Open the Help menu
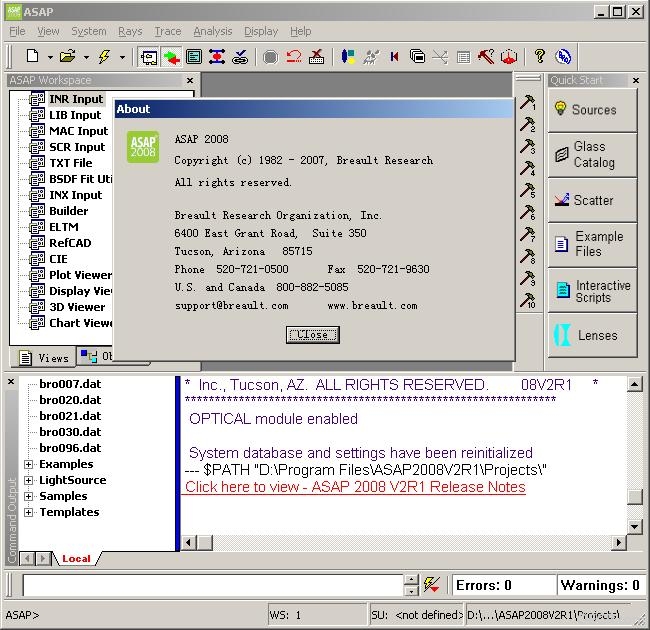Image resolution: width=650 pixels, height=630 pixels. [301, 32]
